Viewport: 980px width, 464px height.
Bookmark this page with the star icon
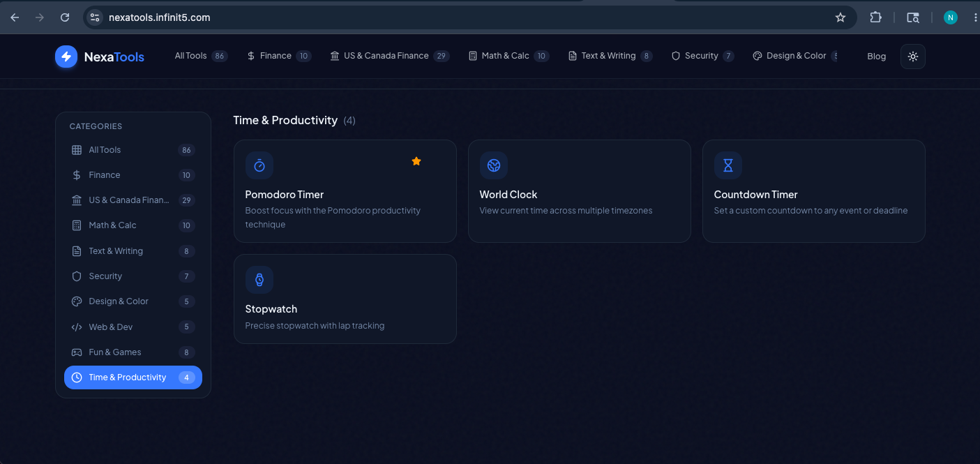point(840,17)
